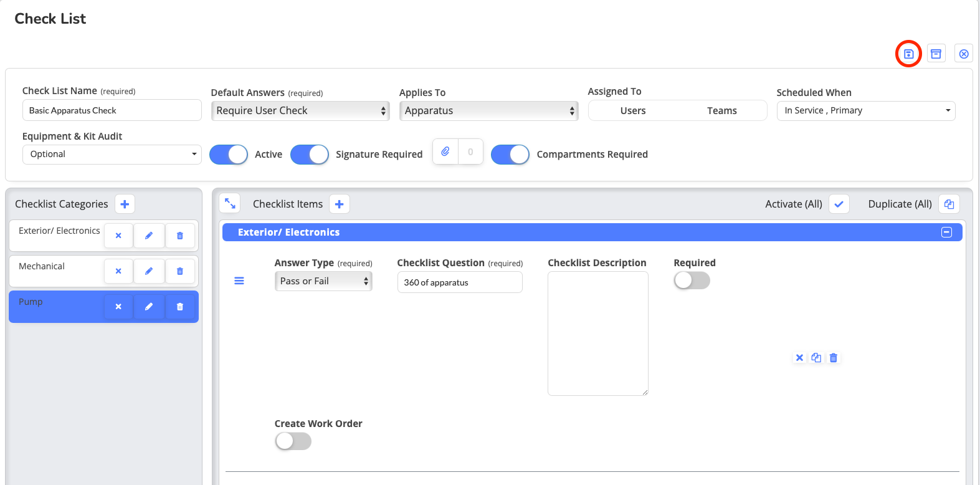Open the Default Answers dropdown
The image size is (980, 485).
click(x=300, y=110)
